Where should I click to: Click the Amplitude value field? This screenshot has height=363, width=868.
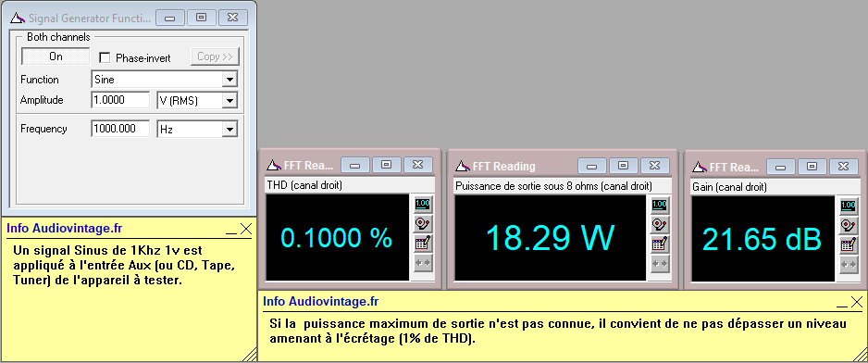120,100
